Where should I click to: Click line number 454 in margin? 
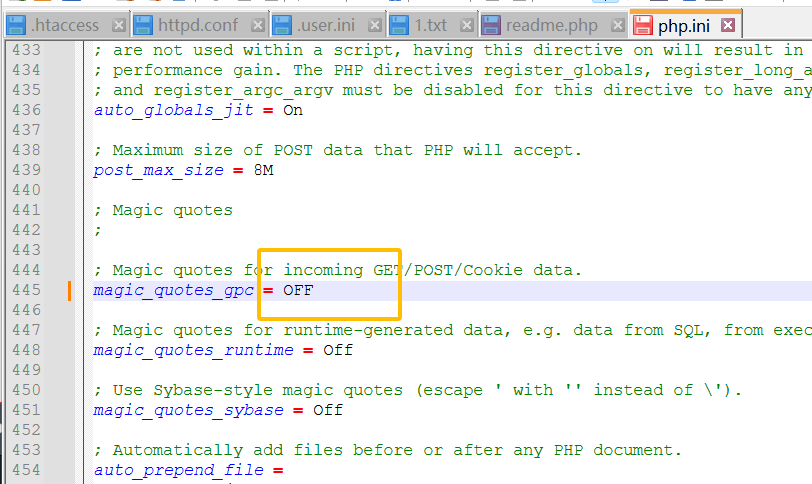(26, 470)
